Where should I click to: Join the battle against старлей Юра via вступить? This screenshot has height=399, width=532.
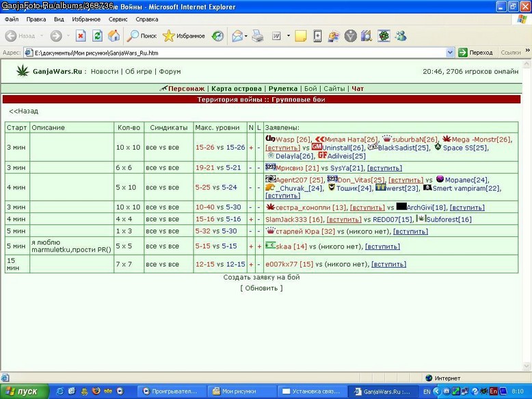tap(410, 232)
